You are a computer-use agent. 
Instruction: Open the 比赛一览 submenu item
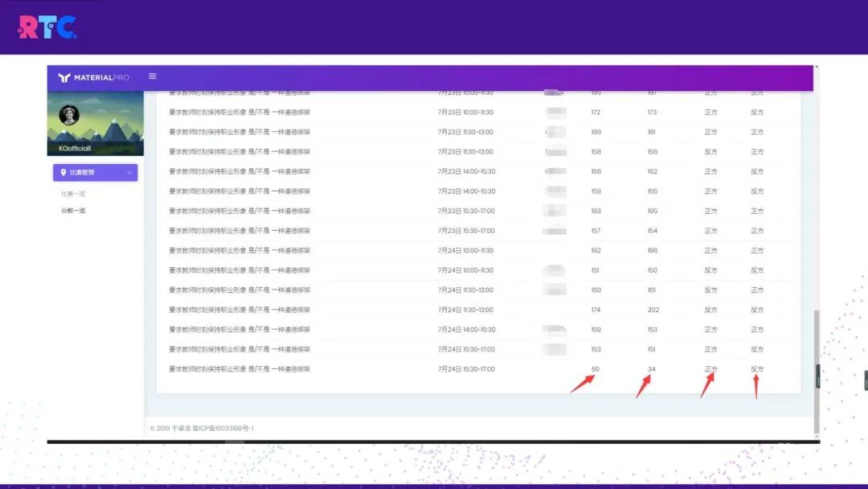73,194
